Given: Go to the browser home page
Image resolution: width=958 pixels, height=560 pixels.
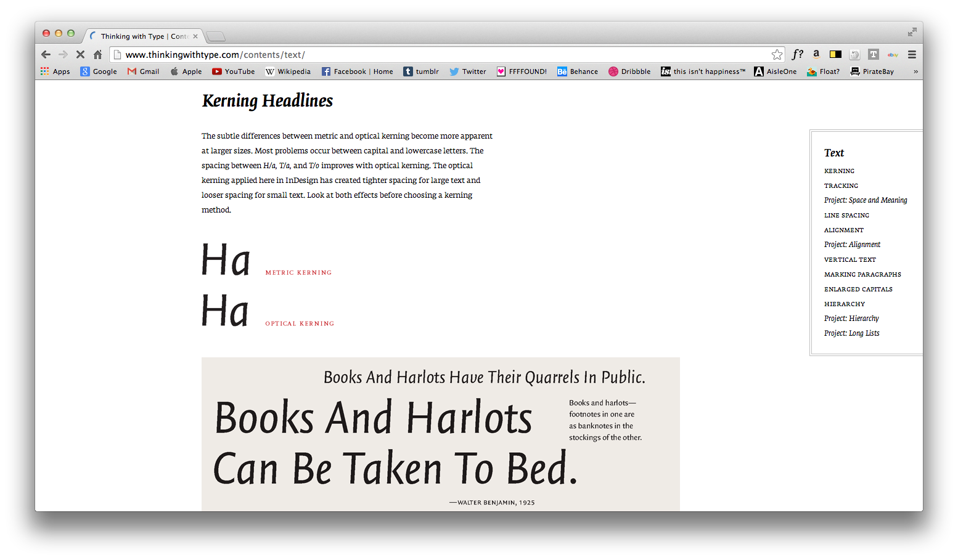Looking at the screenshot, I should (97, 55).
